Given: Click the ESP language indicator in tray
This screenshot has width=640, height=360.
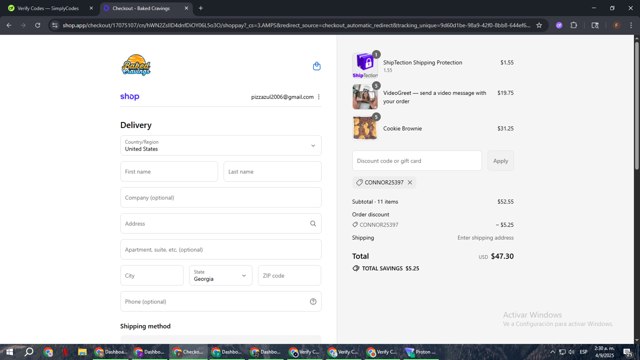Looking at the screenshot, I should pyautogui.click(x=584, y=352).
